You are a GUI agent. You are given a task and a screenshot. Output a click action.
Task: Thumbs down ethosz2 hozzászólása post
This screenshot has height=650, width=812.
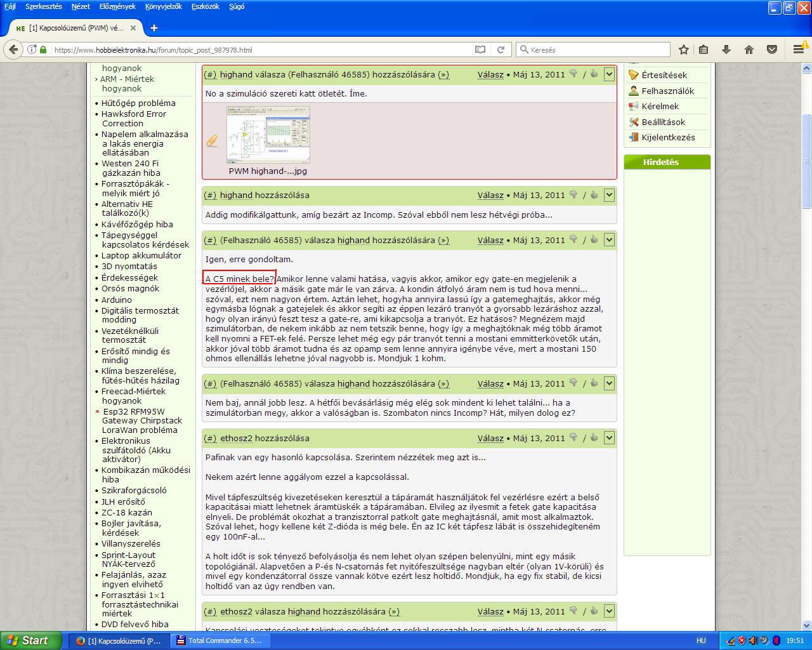click(x=573, y=437)
